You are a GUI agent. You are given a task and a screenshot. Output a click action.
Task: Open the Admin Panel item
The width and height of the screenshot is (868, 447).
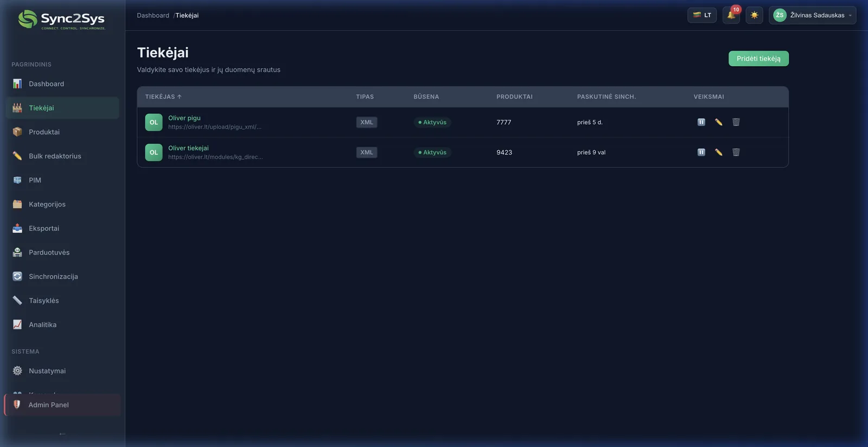(x=48, y=405)
